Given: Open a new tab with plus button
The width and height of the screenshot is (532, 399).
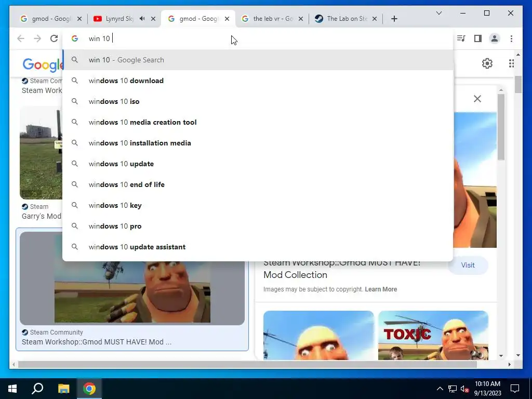Looking at the screenshot, I should point(394,19).
